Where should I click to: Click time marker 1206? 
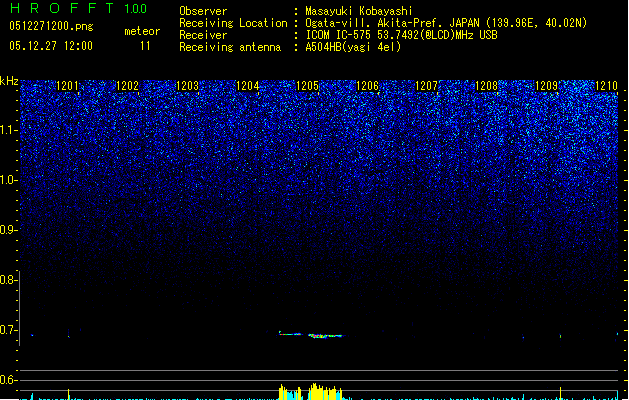coord(367,86)
